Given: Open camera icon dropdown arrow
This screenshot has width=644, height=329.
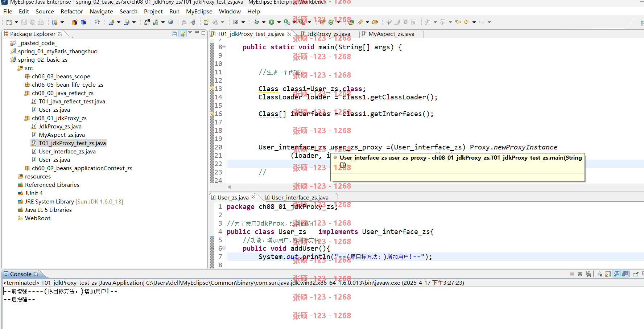Looking at the screenshot, I should tap(243, 22).
